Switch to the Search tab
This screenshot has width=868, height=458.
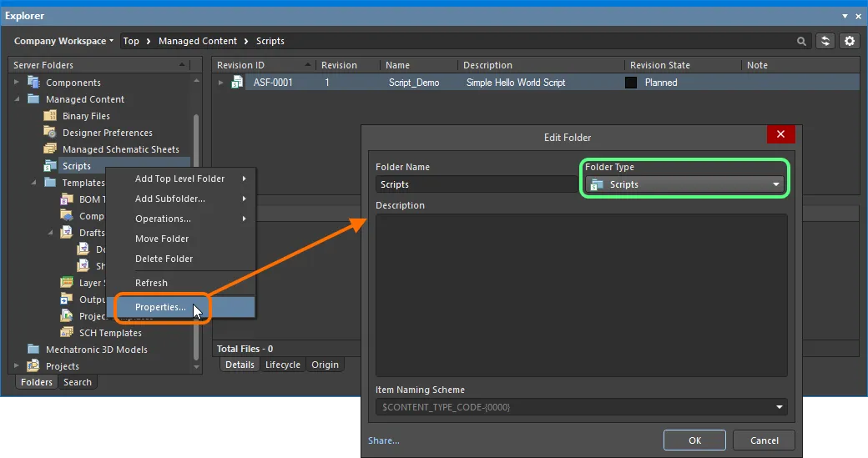[78, 382]
